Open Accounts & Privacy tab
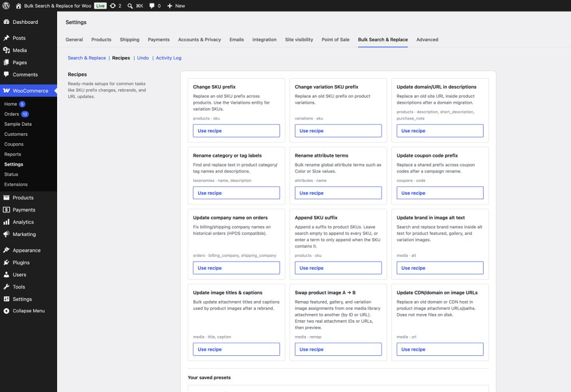The height and width of the screenshot is (392, 571). coord(199,40)
